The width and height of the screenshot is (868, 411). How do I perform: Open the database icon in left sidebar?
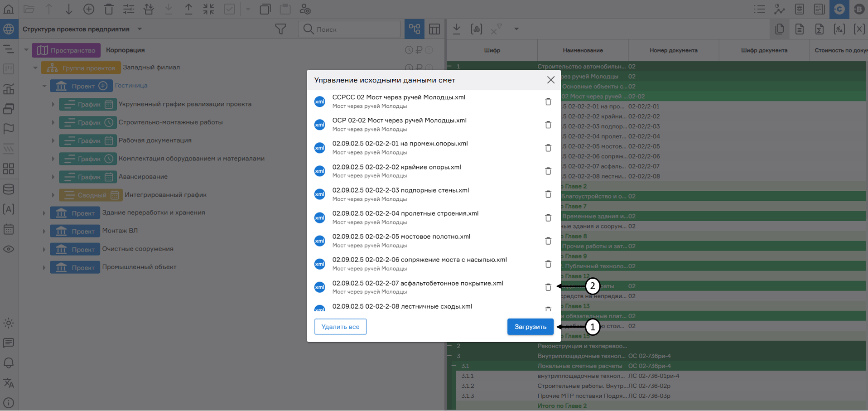[9, 189]
